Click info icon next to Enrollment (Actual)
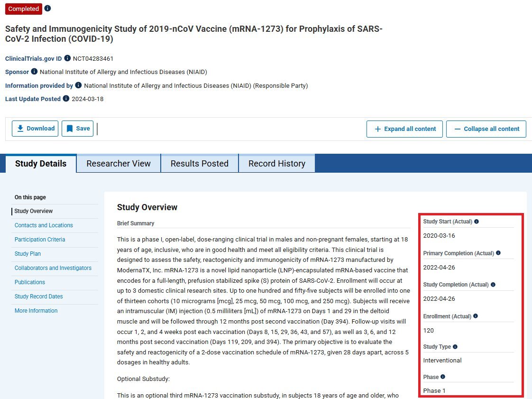 476,316
